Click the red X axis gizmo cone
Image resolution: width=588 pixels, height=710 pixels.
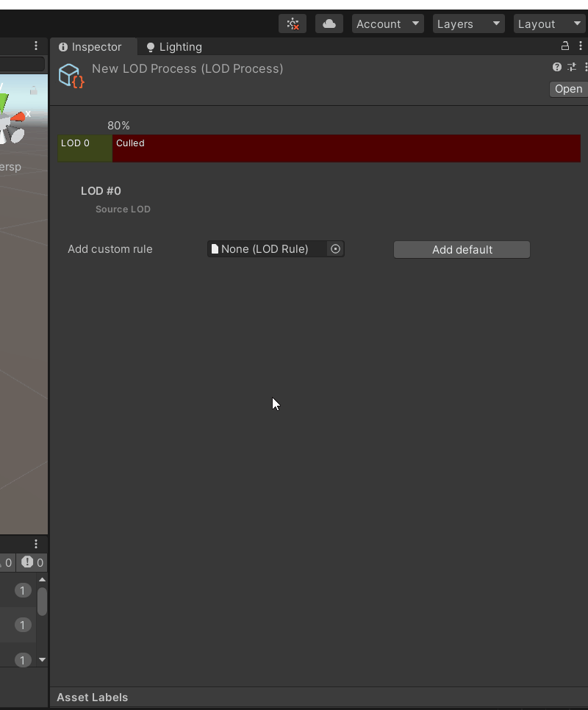click(19, 117)
